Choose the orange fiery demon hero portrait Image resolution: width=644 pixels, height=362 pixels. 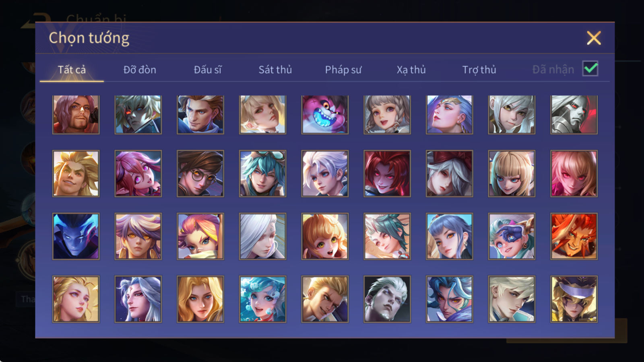pyautogui.click(x=574, y=236)
